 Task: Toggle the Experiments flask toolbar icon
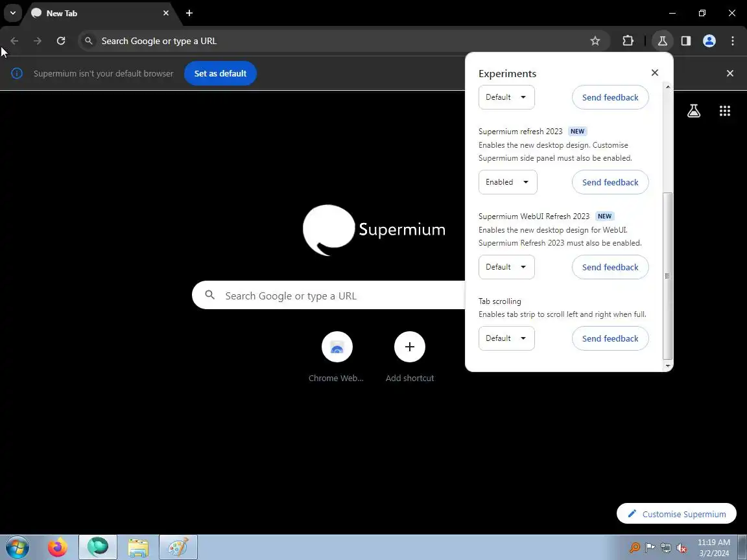[x=662, y=41]
